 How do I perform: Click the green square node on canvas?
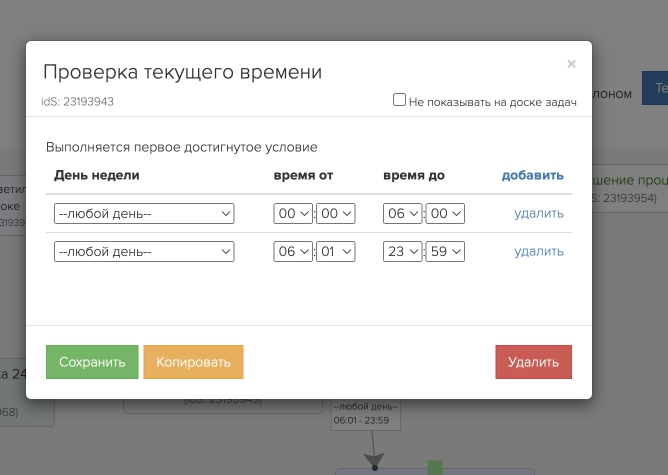[434, 466]
